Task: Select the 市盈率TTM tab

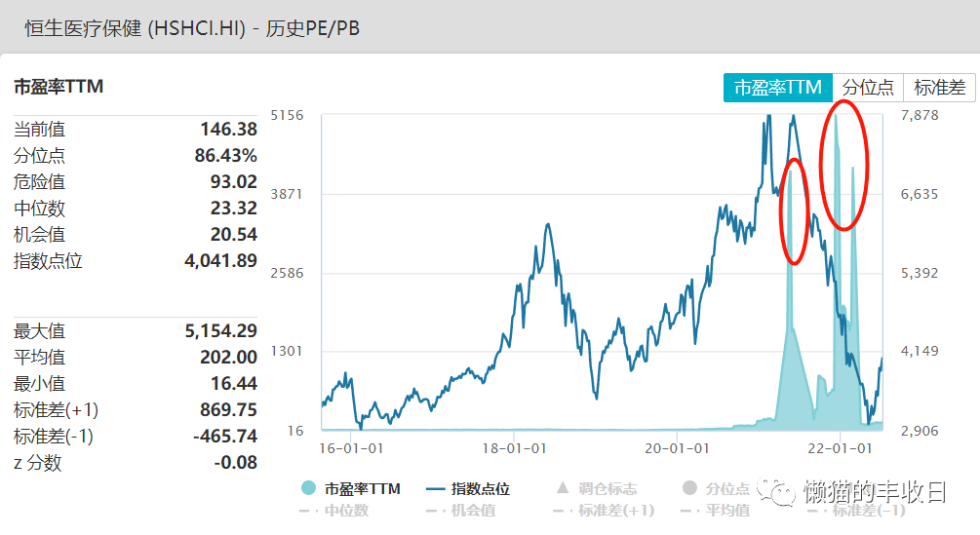Action: tap(777, 87)
